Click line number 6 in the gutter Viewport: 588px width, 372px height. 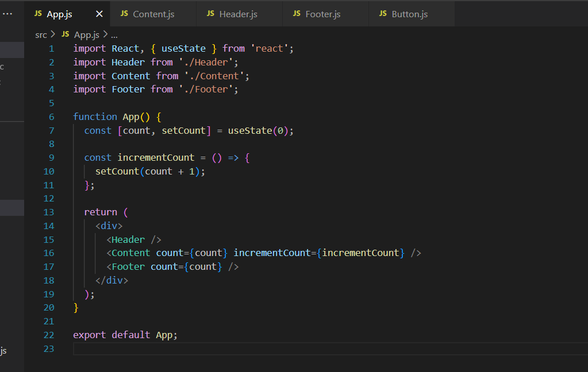click(51, 117)
